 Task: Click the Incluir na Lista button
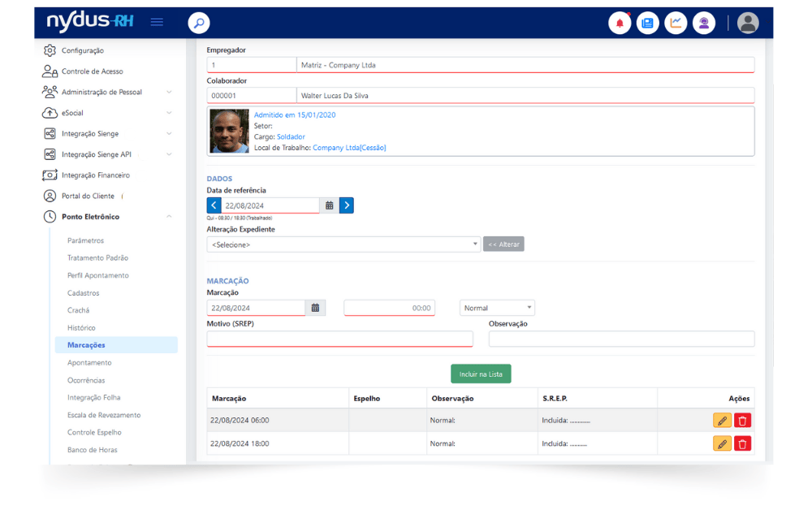pyautogui.click(x=481, y=374)
